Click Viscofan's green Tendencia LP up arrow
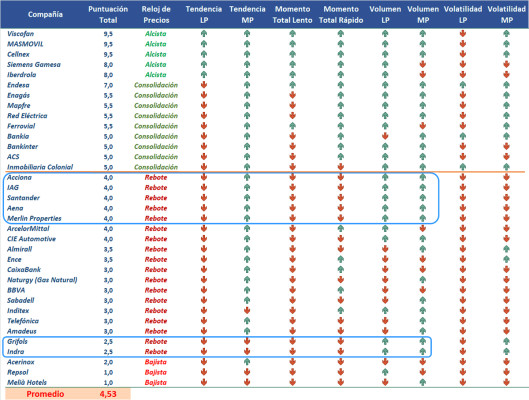Viewport: 529px width, 400px height. pyautogui.click(x=204, y=34)
